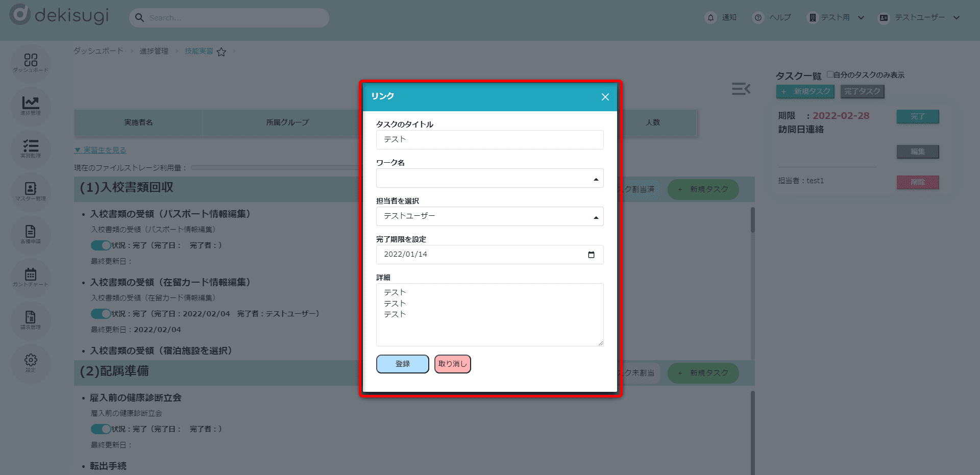
Task: Open ガントチャート calendar icon
Action: (x=31, y=277)
